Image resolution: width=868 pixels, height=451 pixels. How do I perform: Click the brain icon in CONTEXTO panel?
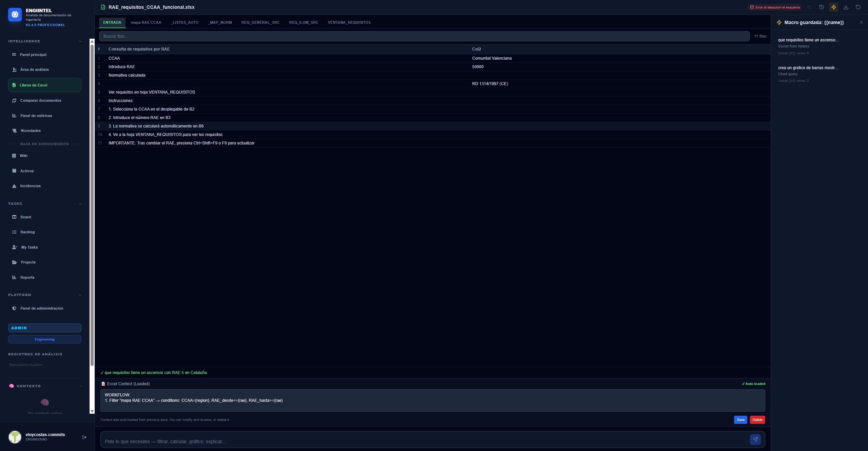[x=45, y=402]
